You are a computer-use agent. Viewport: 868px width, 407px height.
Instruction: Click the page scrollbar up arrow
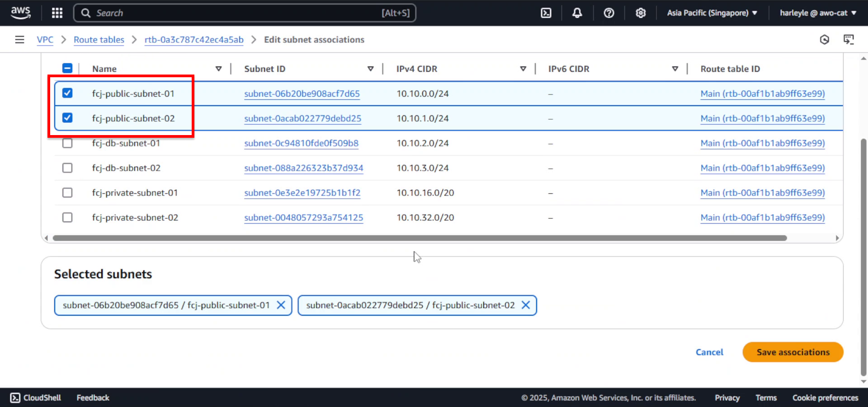pos(863,59)
